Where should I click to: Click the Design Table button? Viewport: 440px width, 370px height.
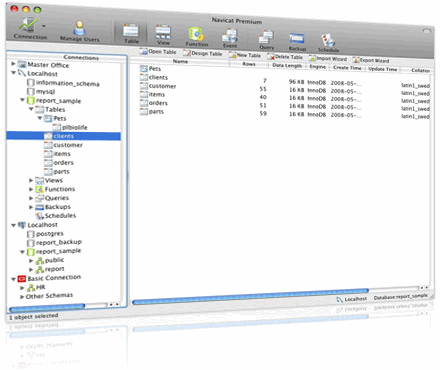click(203, 53)
